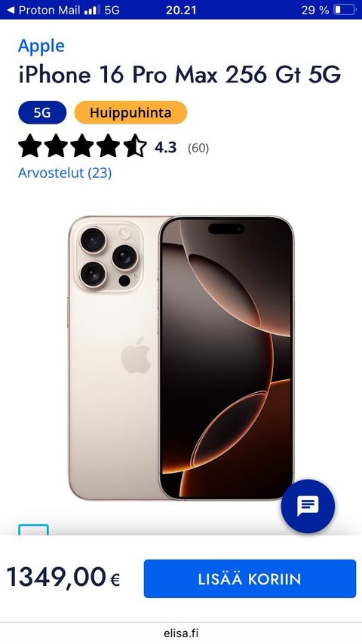Tap the Apple logo on phone back
Screen dimensions: 362x644
(137, 355)
